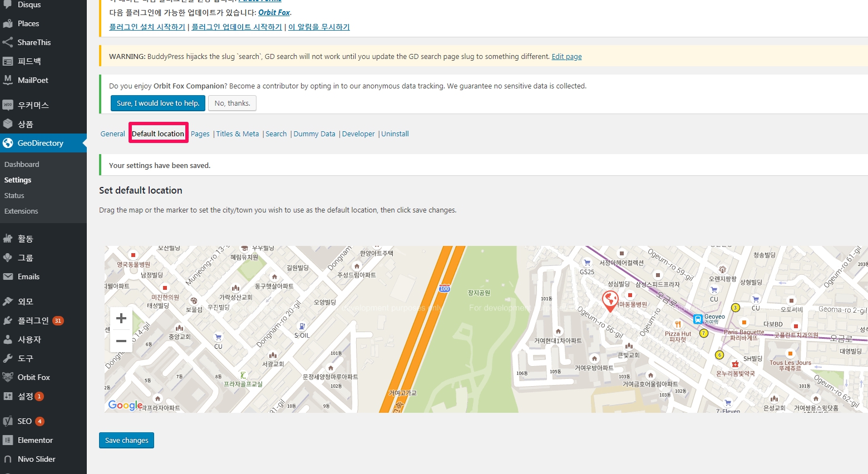Open GeoDirectory Settings submenu item

click(18, 180)
